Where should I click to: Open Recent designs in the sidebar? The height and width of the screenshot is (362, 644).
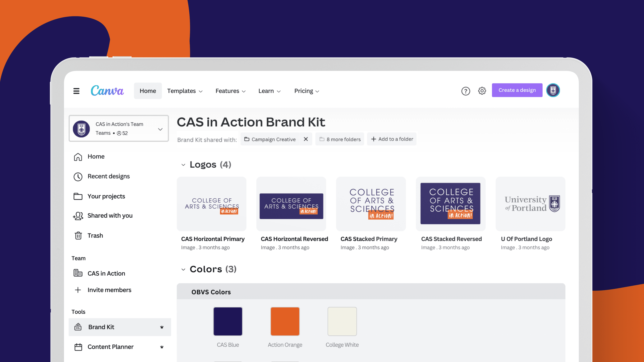click(x=108, y=176)
